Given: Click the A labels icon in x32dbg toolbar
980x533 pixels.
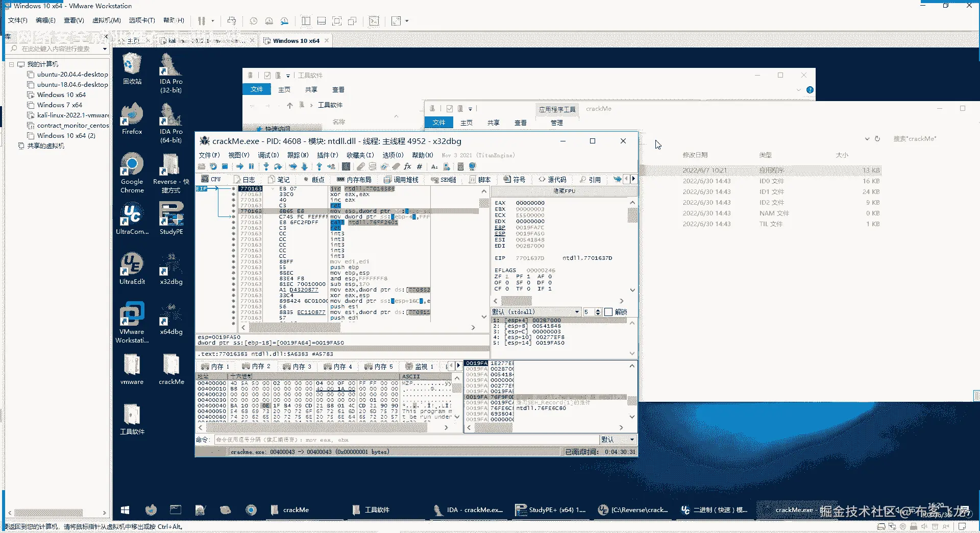Looking at the screenshot, I should [x=434, y=166].
